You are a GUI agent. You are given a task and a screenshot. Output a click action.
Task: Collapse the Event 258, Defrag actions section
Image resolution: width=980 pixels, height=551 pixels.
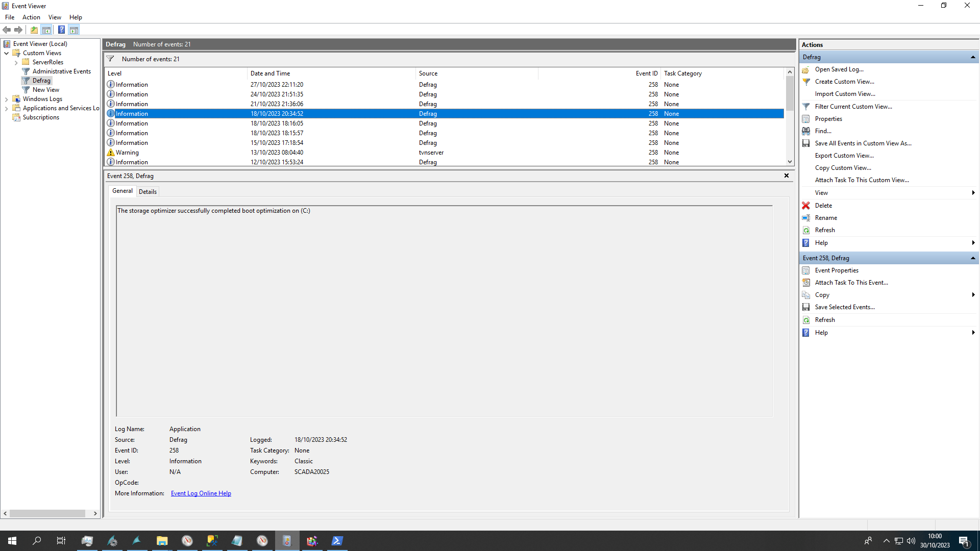pyautogui.click(x=973, y=258)
